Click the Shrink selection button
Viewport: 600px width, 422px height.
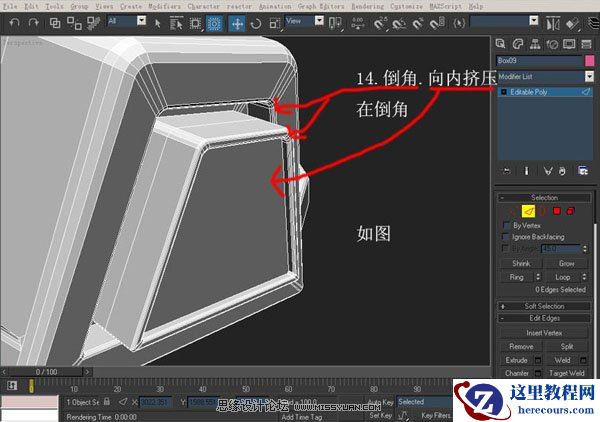(x=521, y=263)
